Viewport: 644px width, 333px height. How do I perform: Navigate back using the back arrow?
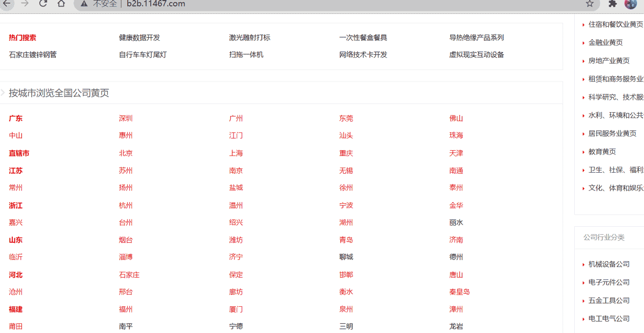point(8,3)
